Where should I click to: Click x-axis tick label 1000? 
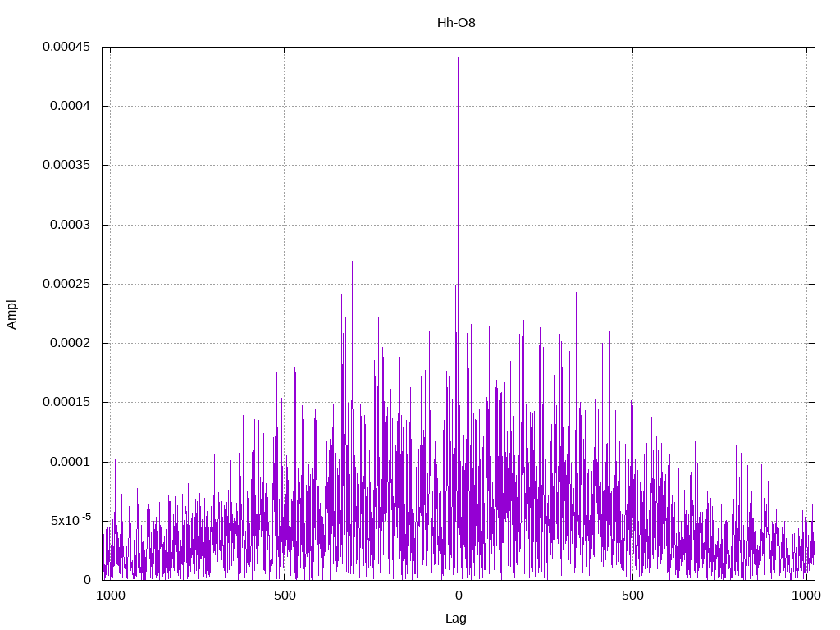(x=806, y=596)
